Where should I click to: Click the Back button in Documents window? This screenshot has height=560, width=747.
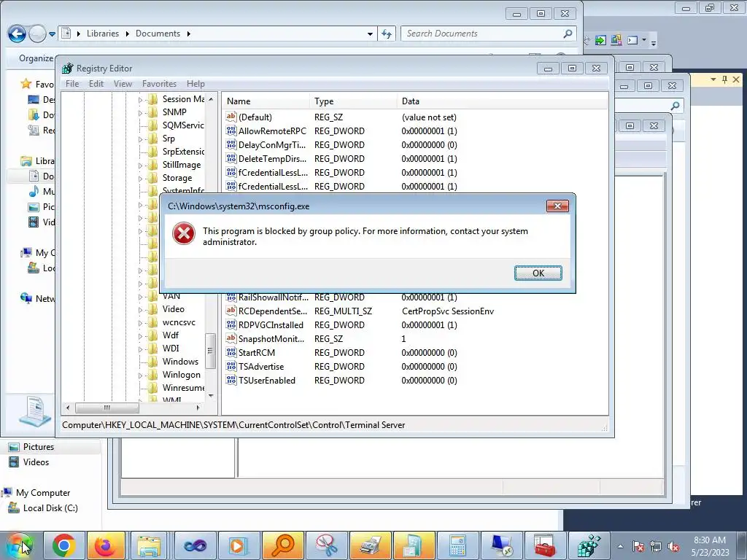click(17, 34)
